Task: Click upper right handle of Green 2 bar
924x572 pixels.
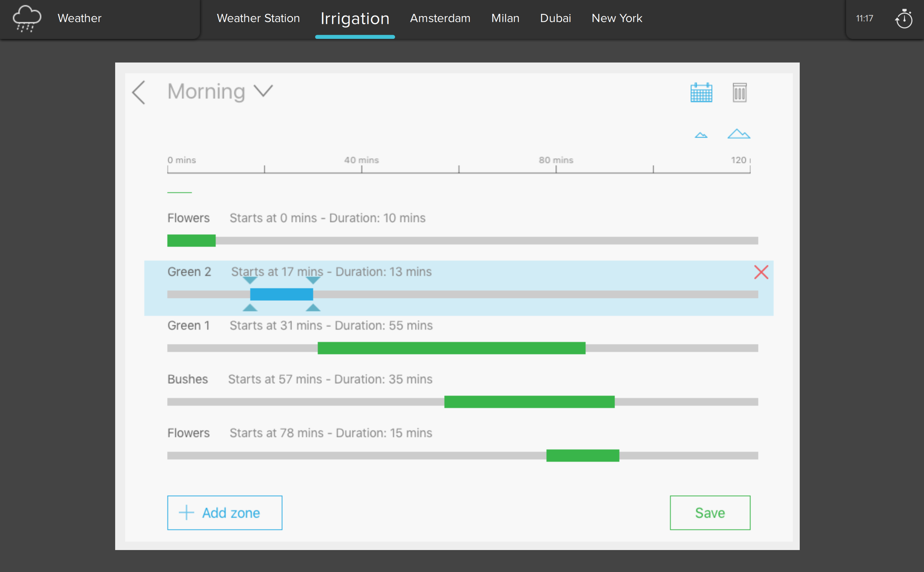Action: [x=313, y=280]
